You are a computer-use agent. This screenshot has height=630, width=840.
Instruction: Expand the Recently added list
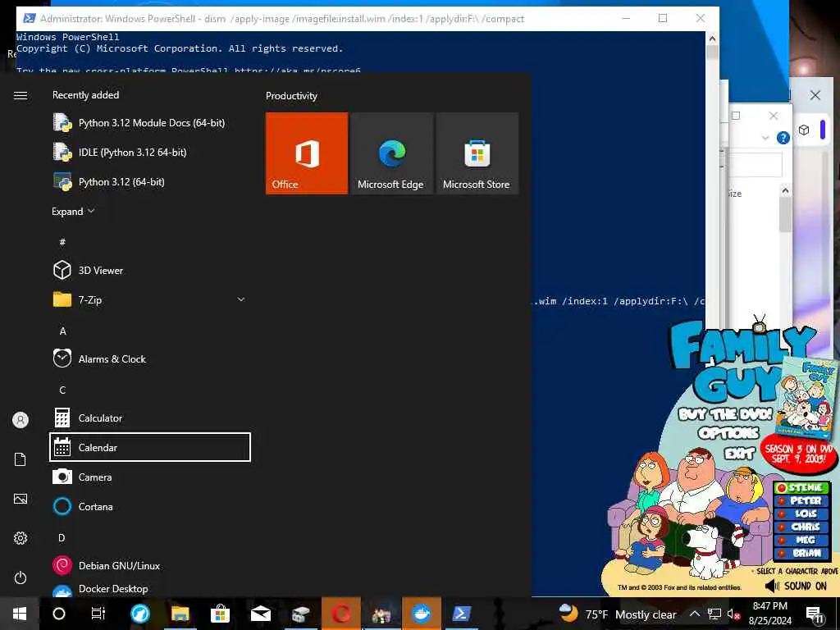coord(73,211)
